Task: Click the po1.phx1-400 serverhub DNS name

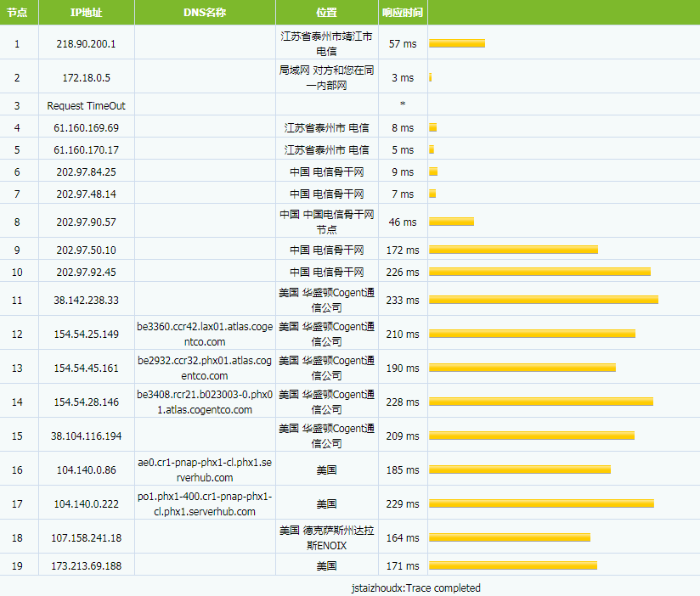Action: [x=204, y=503]
